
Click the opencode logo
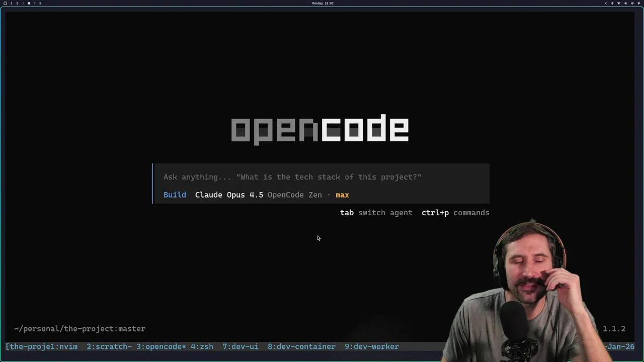click(320, 129)
